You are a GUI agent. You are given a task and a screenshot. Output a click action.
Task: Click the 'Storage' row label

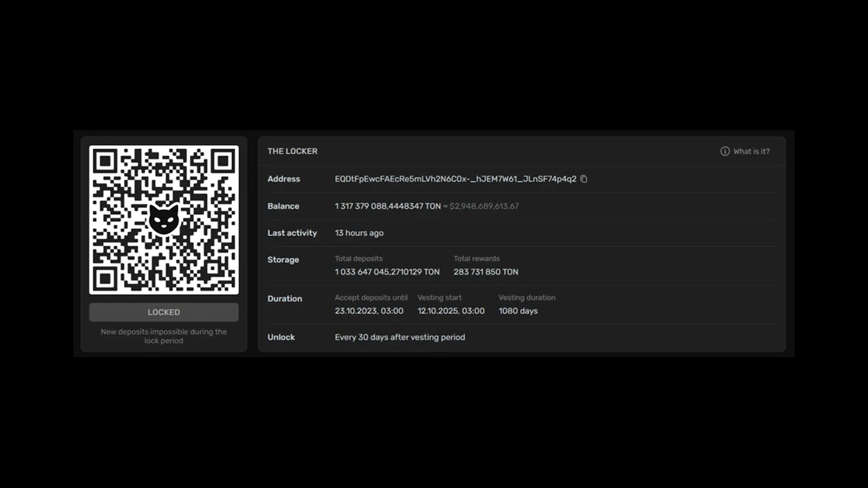click(x=283, y=260)
